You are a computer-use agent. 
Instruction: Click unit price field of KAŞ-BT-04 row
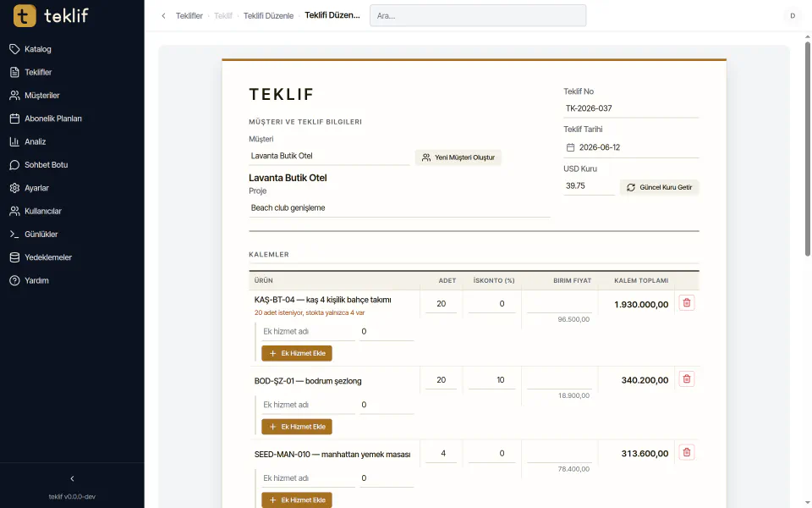click(x=559, y=304)
